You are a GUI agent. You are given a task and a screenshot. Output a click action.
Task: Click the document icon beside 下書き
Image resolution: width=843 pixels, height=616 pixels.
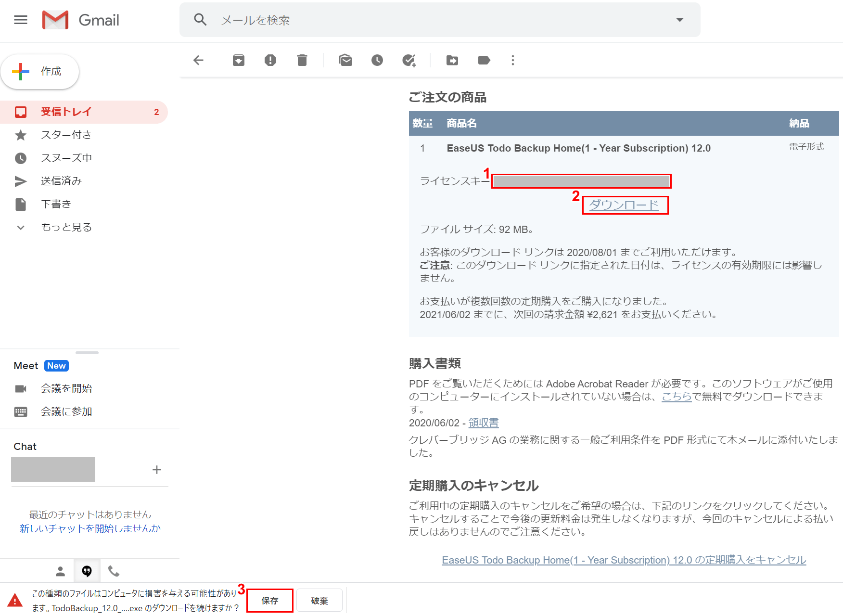click(x=21, y=205)
